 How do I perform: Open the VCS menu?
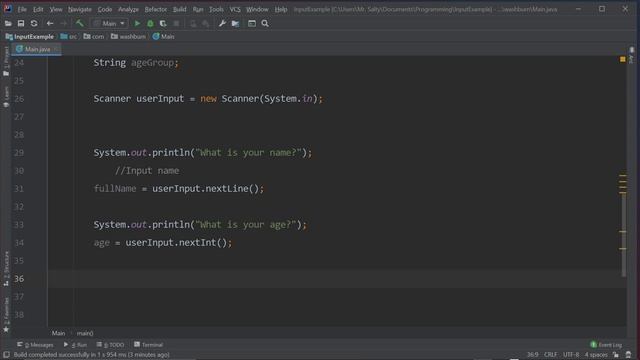pyautogui.click(x=235, y=9)
